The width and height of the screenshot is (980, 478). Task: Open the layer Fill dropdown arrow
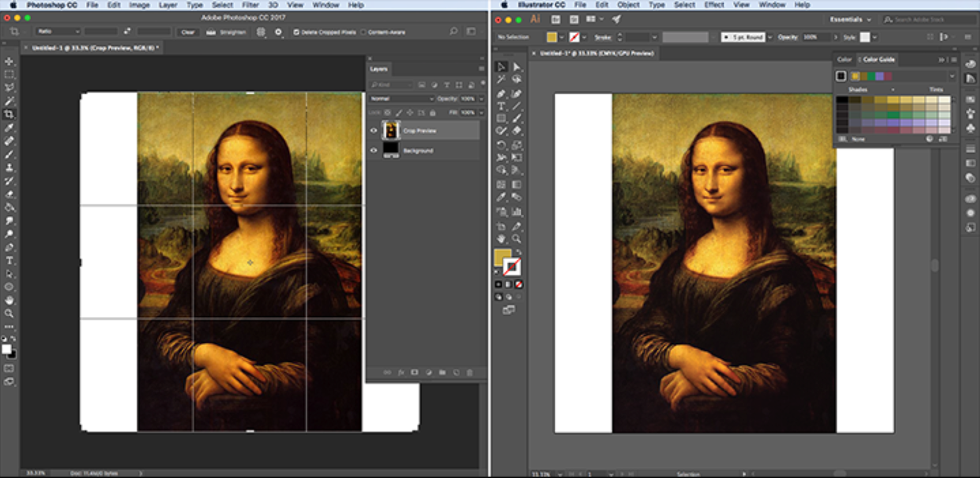coord(481,113)
